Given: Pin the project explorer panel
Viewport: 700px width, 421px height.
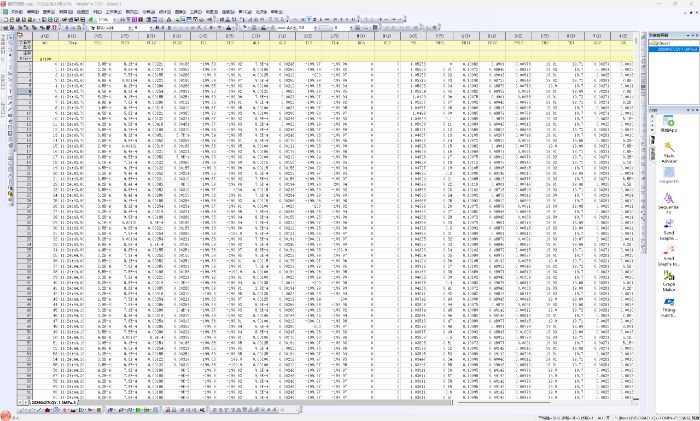Looking at the screenshot, I should [693, 35].
